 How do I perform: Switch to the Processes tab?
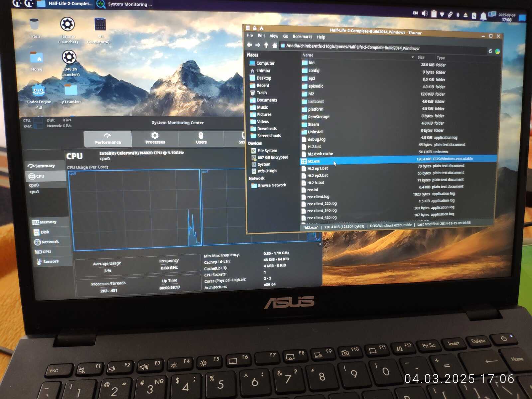pos(155,139)
